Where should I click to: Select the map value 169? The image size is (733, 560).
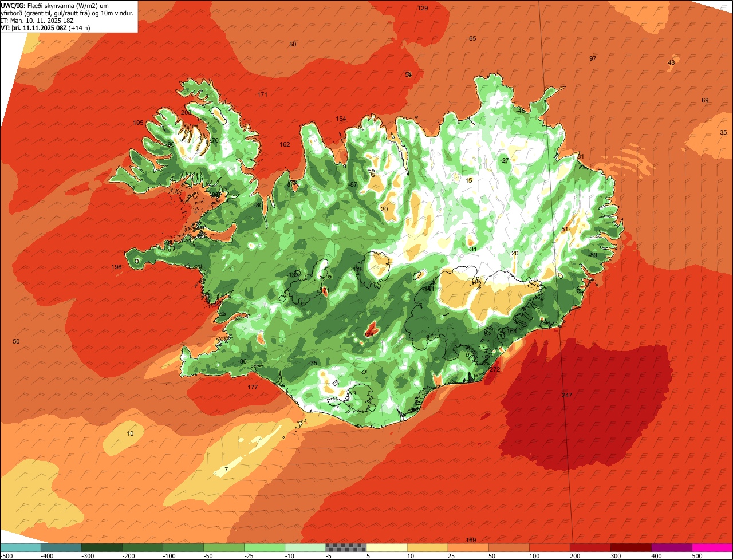pos(471,540)
